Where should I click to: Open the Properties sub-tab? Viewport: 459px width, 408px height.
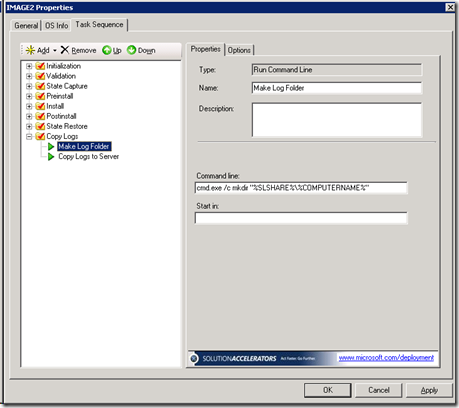[205, 49]
